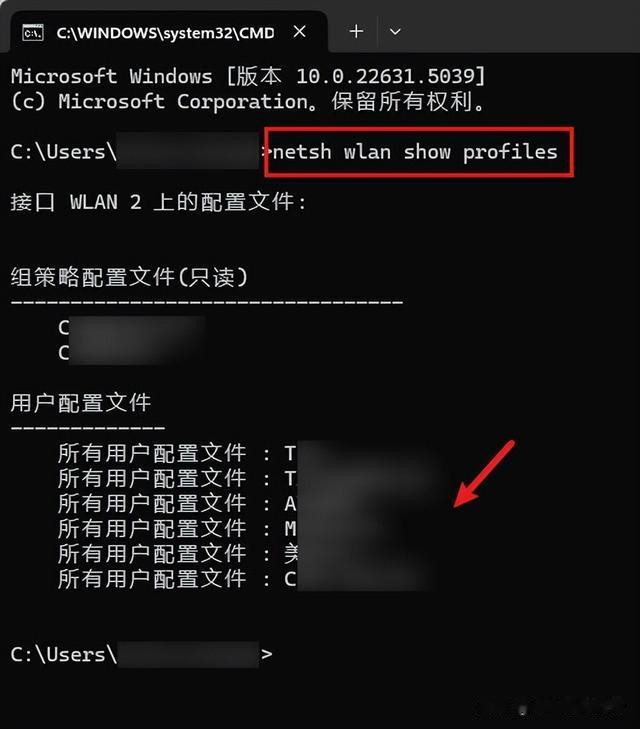Close the CMD tab with the X
Screen dimensions: 640x729
tap(300, 32)
